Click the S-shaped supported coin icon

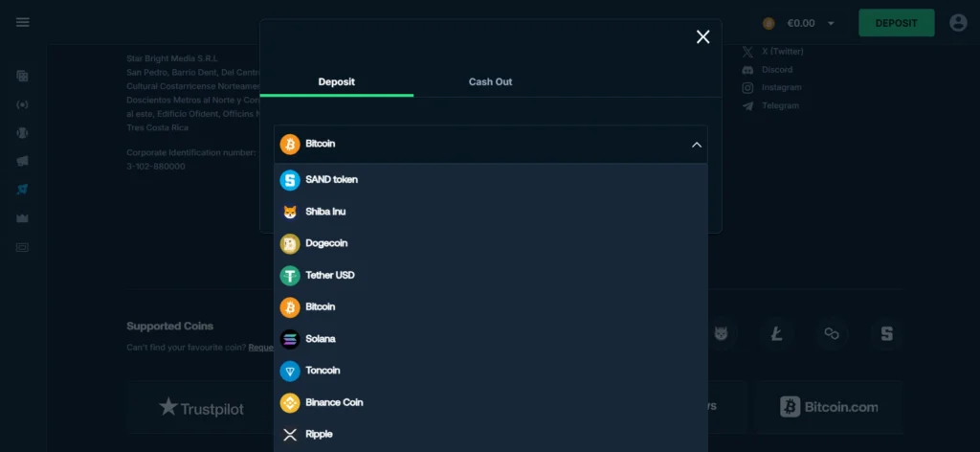coord(887,334)
